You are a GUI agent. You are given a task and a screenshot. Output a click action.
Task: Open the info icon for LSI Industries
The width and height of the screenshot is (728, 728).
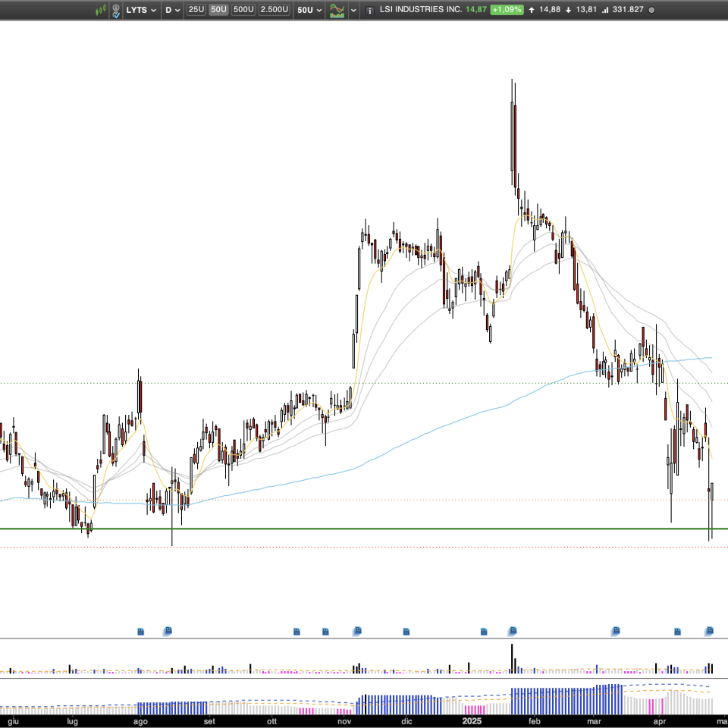point(369,10)
